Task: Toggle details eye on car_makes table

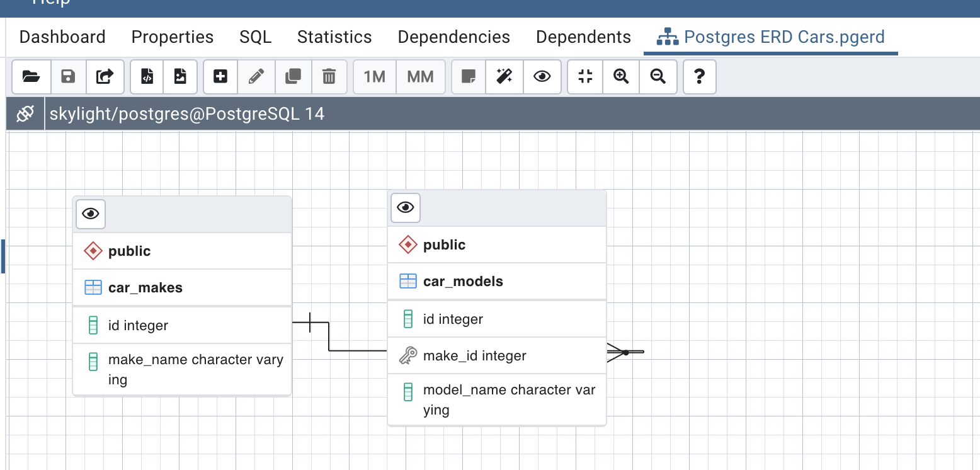Action: 91,214
